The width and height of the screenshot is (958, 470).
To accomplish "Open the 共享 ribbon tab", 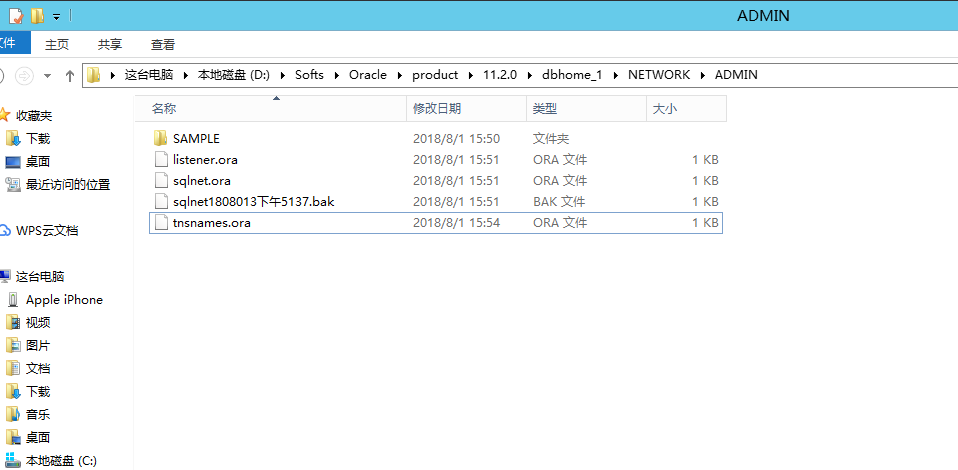I will click(x=110, y=44).
